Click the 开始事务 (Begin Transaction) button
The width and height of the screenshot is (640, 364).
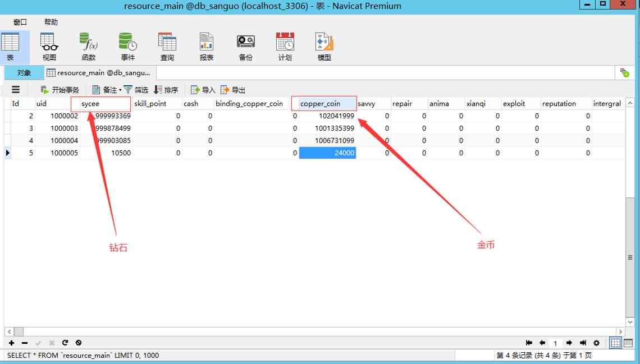click(60, 90)
